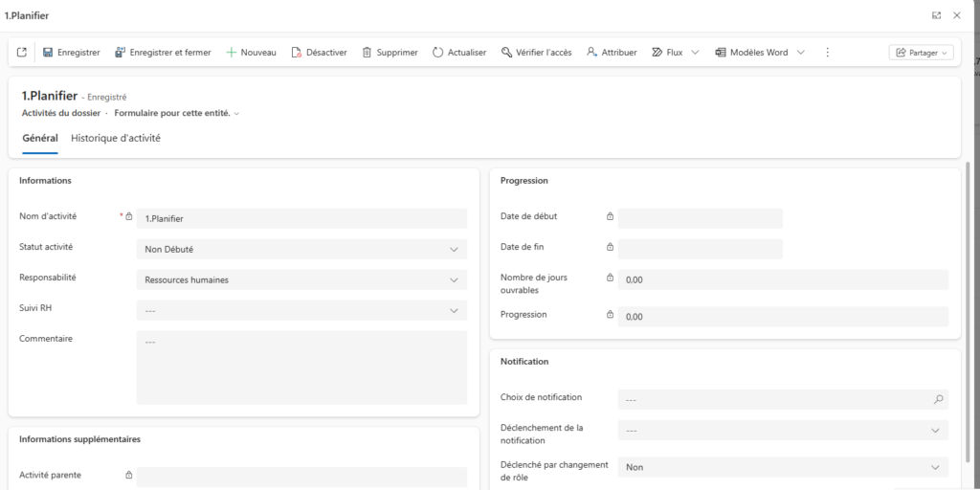Open Déclenché par changement de rôle dropdown
This screenshot has width=980, height=490.
[x=935, y=467]
